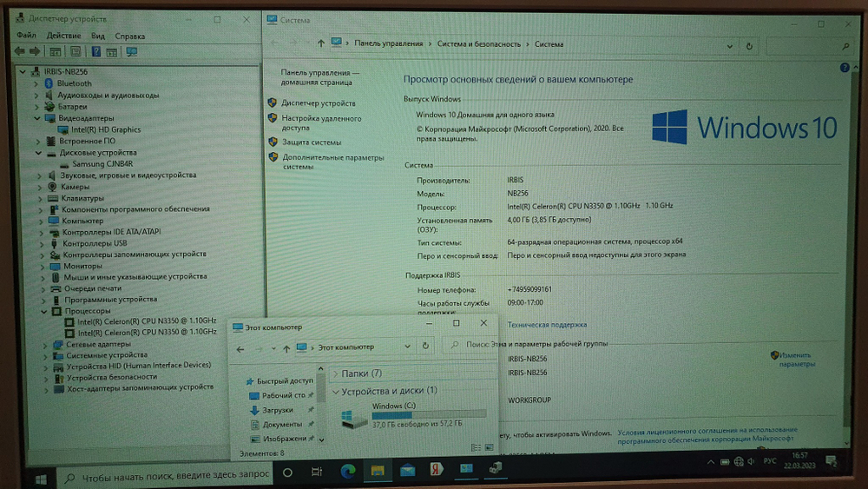
Task: Click the blue help icon in Device Manager toolbar
Action: (95, 52)
